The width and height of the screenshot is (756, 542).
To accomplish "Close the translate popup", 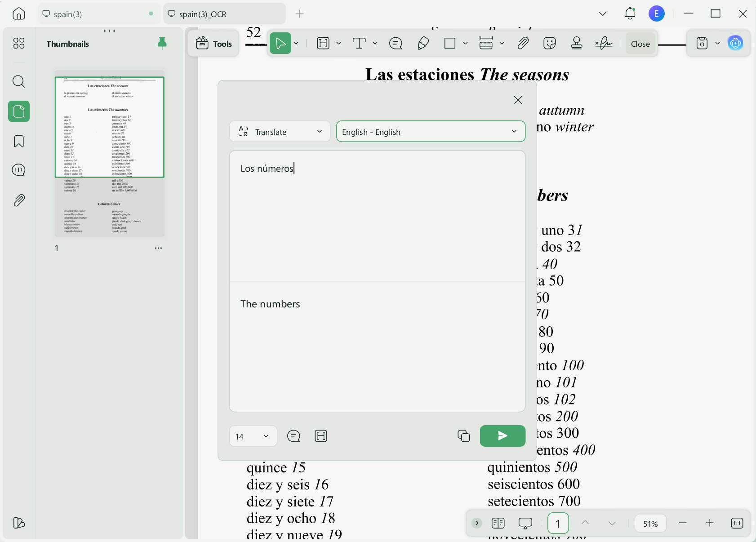I will [518, 100].
